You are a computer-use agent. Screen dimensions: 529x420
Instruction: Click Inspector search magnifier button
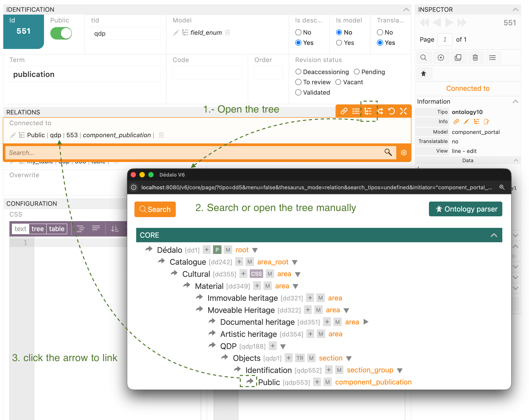pos(424,58)
